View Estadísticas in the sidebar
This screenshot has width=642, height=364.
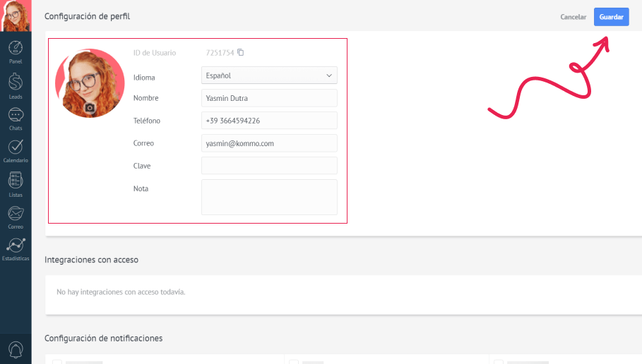click(x=16, y=248)
